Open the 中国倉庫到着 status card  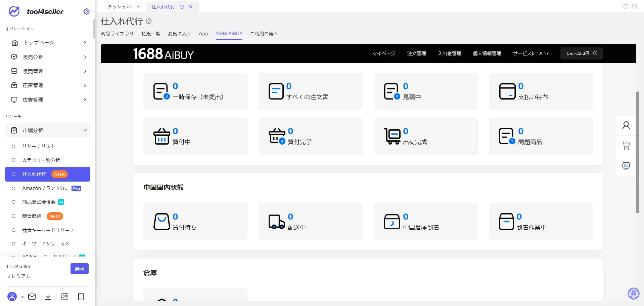tap(426, 222)
